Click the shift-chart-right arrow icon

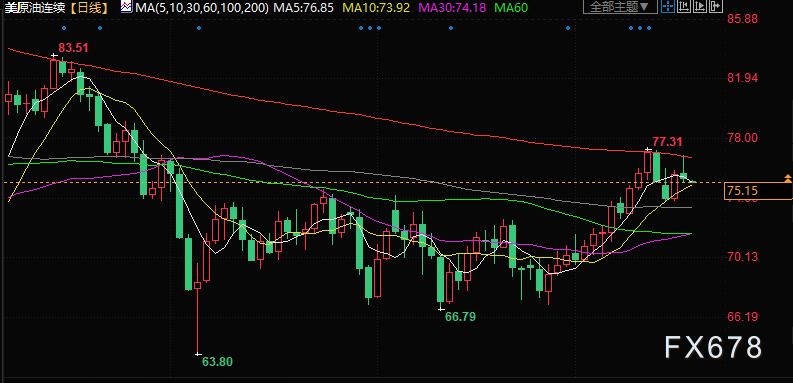click(x=716, y=6)
